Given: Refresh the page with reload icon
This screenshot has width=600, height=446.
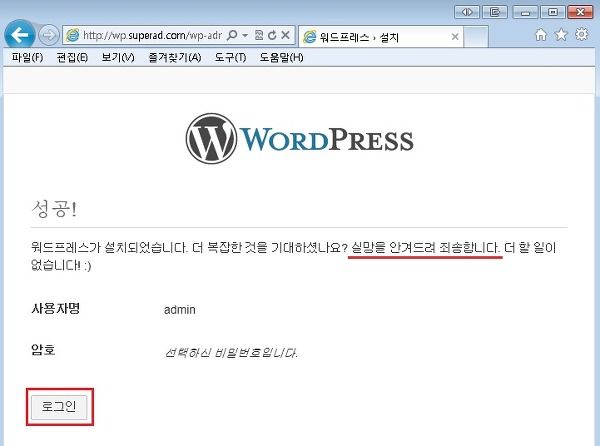Looking at the screenshot, I should point(272,36).
